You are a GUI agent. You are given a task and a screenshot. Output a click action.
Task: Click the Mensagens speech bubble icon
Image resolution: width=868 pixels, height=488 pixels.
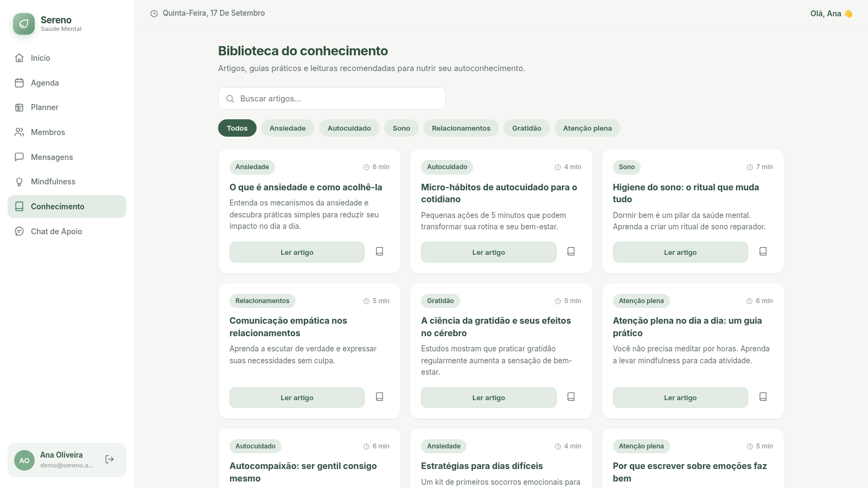(20, 157)
